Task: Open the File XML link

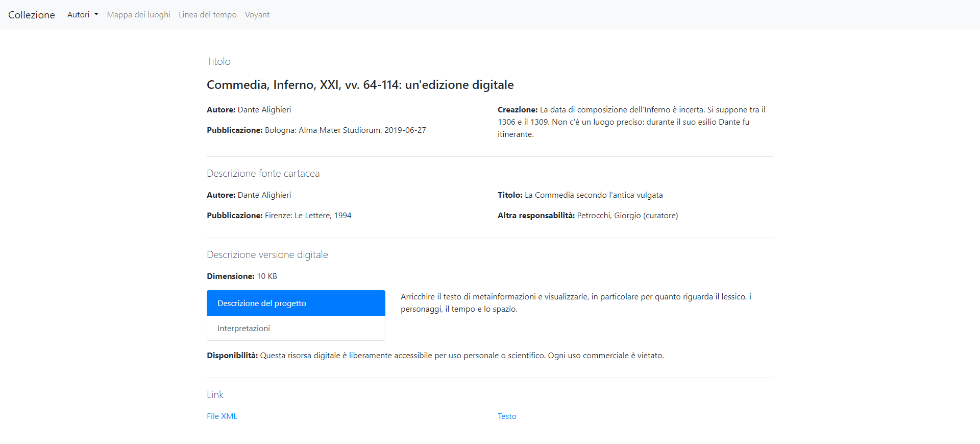Action: pyautogui.click(x=222, y=416)
